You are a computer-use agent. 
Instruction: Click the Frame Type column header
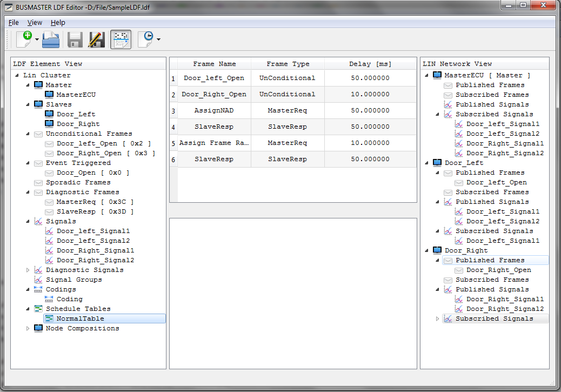288,64
